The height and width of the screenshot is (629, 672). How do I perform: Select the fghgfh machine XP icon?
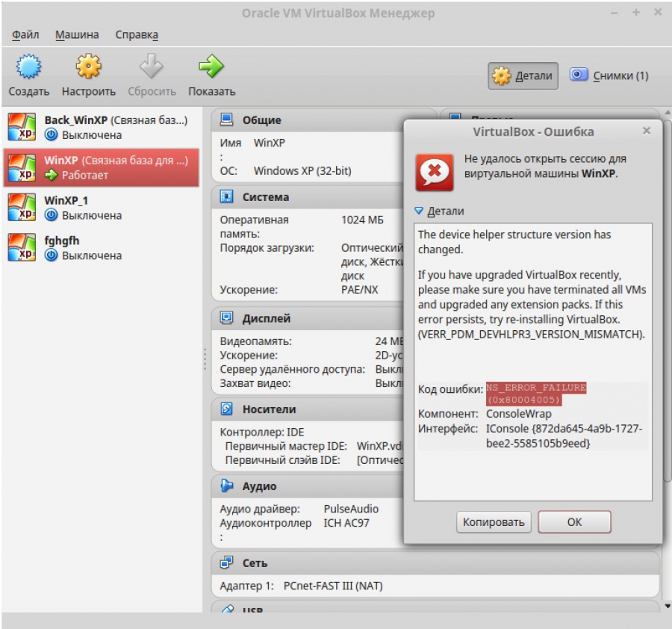(x=22, y=247)
